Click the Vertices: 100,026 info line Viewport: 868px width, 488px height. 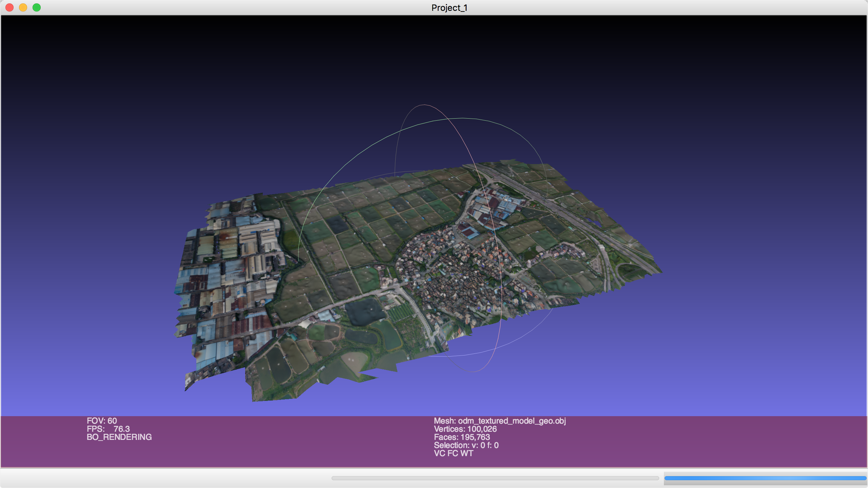point(465,429)
